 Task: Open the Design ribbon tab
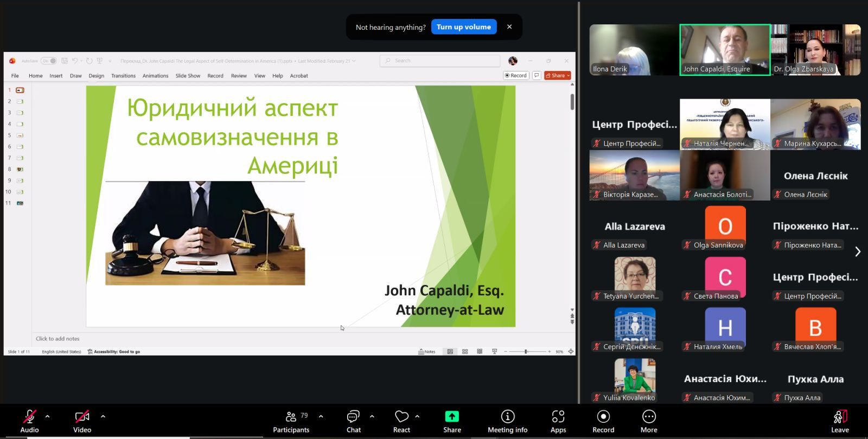click(97, 76)
